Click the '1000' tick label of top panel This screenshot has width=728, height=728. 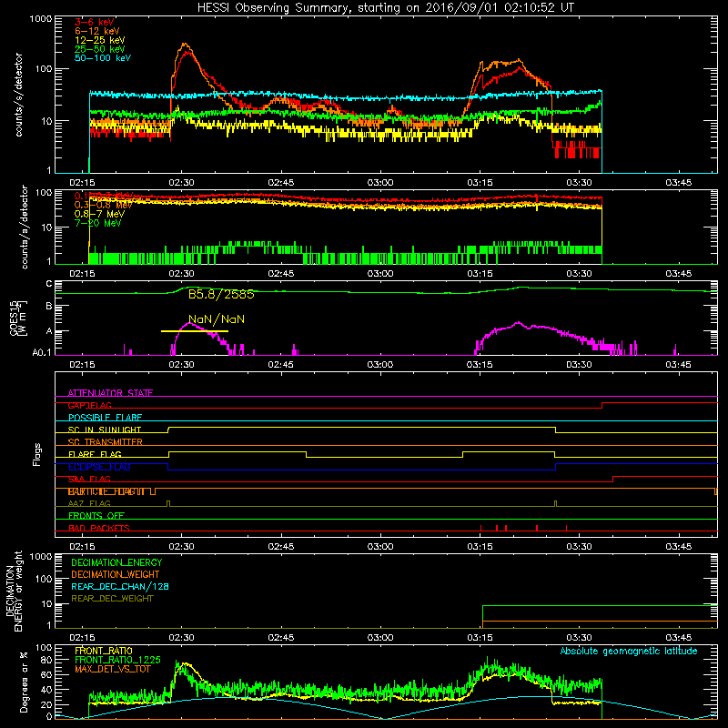pos(40,19)
